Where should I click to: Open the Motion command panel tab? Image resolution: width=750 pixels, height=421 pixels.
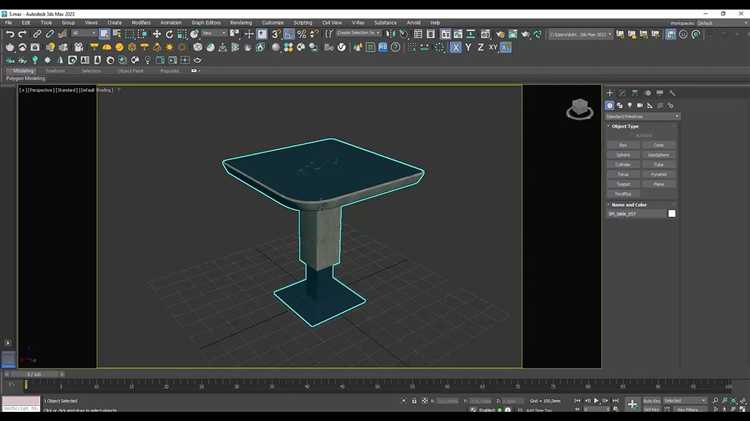pos(648,93)
